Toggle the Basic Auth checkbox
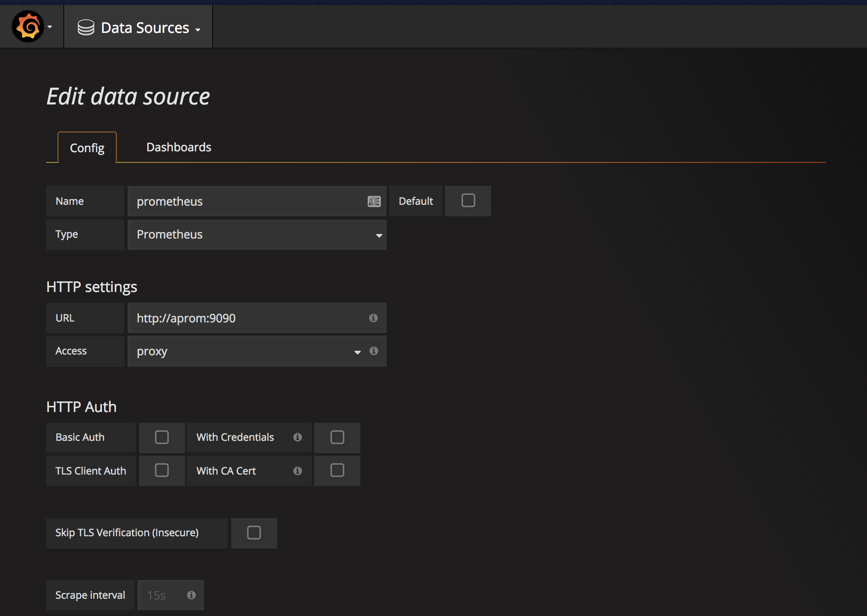The height and width of the screenshot is (616, 867). pyautogui.click(x=162, y=437)
